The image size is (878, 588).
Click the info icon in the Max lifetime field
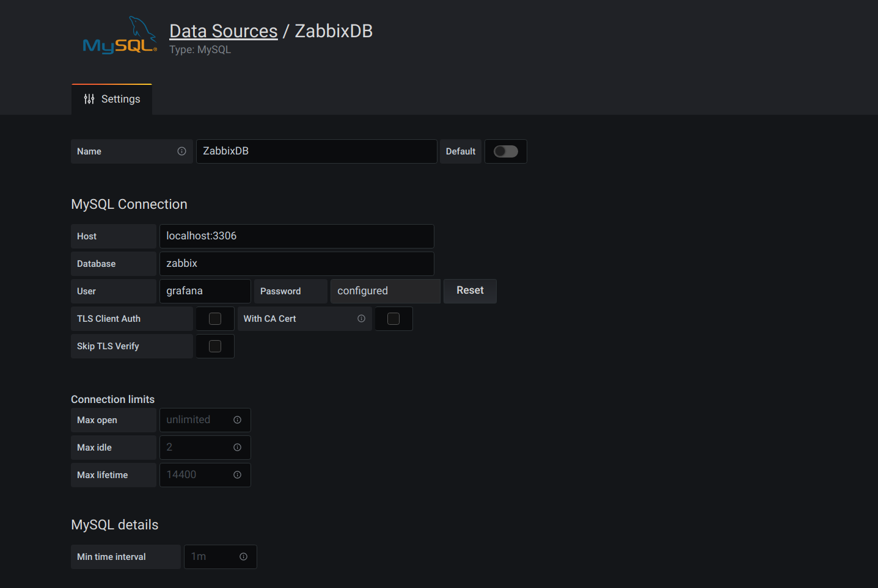tap(237, 474)
